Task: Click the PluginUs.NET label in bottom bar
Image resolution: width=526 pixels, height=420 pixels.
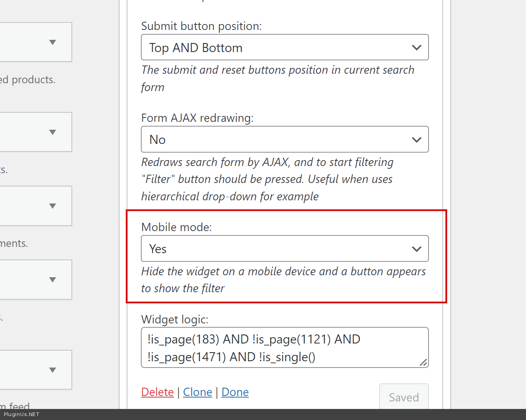Action: click(x=22, y=414)
